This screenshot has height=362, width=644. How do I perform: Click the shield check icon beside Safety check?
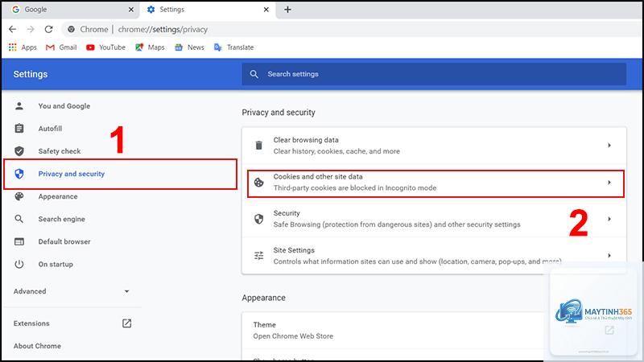[19, 151]
